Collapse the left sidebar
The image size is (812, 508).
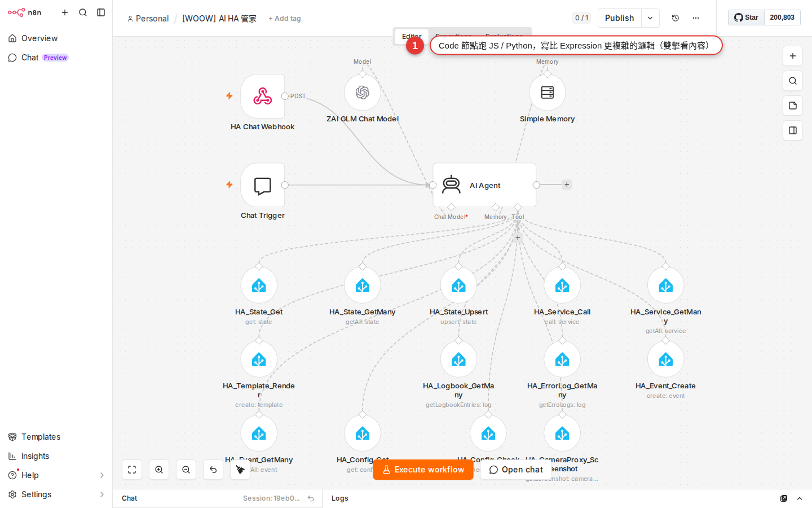[x=101, y=12]
